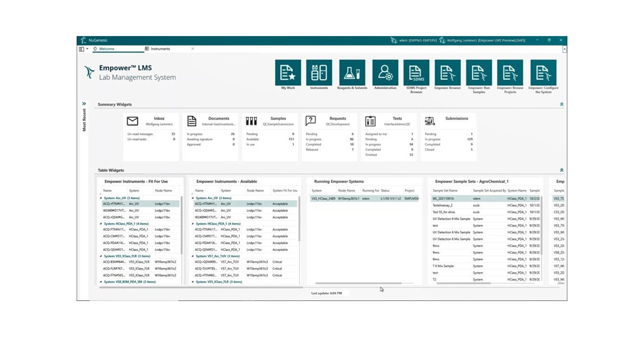Open the My Work tile

(288, 72)
